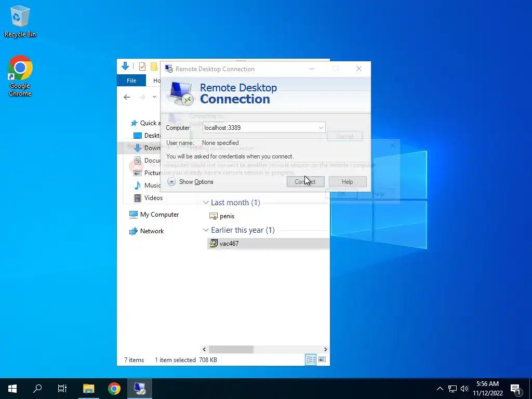Click the Help button in Remote Desktop
The image size is (532, 399).
(x=348, y=182)
